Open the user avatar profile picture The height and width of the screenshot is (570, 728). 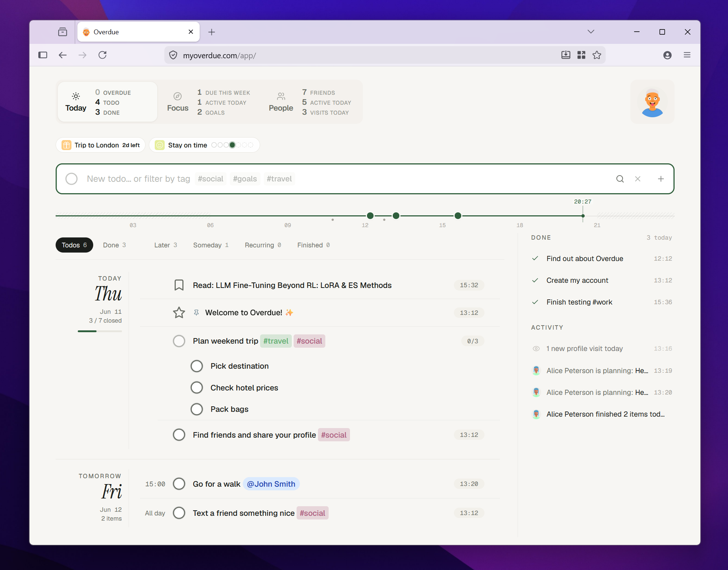coord(652,102)
